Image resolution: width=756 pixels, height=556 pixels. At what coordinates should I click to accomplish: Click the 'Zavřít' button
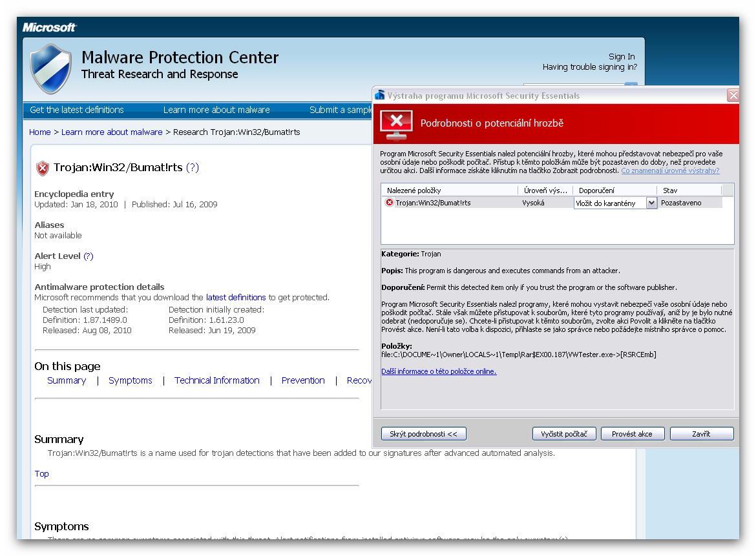coord(702,433)
